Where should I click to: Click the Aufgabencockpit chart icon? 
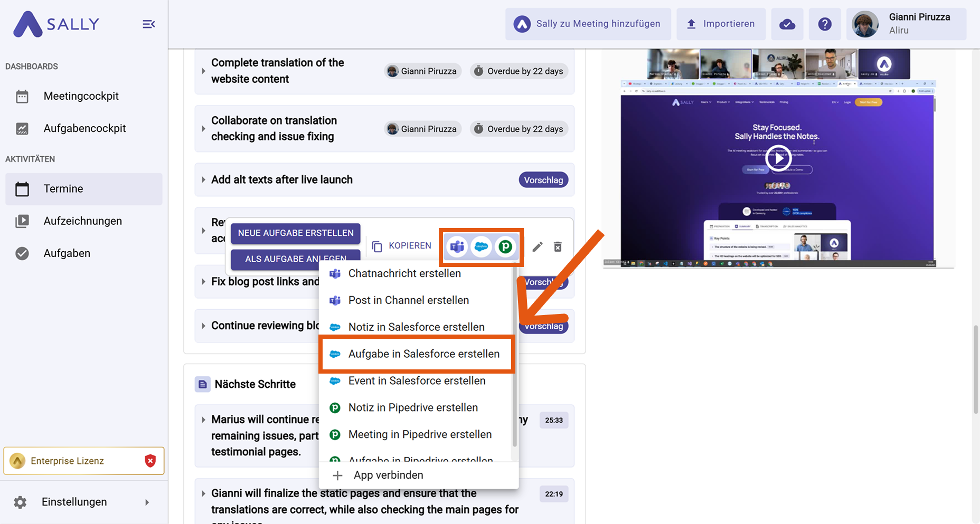click(x=22, y=128)
